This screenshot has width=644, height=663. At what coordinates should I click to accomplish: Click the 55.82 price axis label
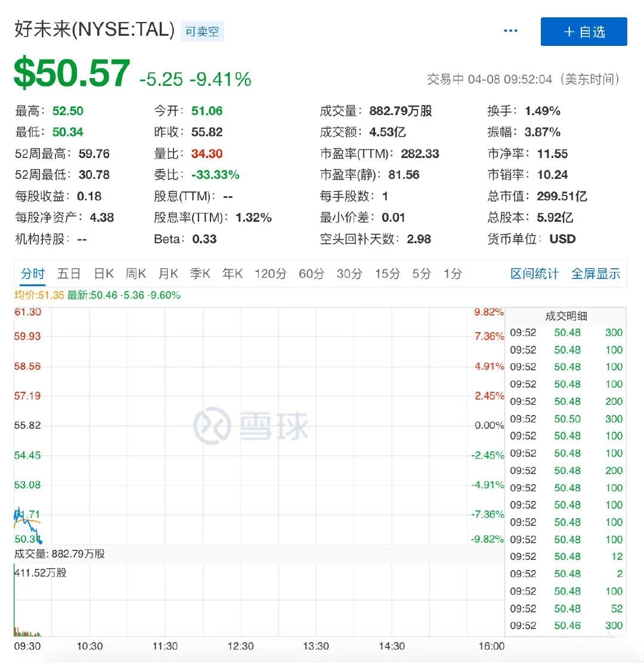point(27,425)
